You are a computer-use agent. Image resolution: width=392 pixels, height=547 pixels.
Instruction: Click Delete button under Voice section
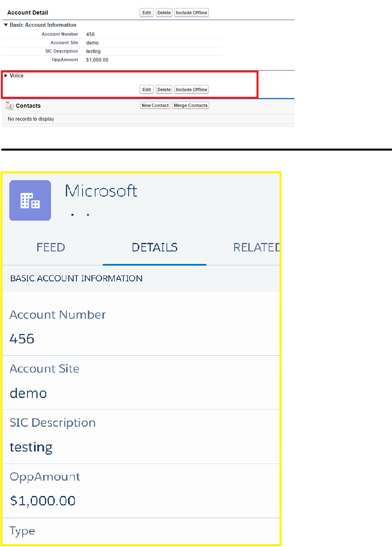click(164, 89)
